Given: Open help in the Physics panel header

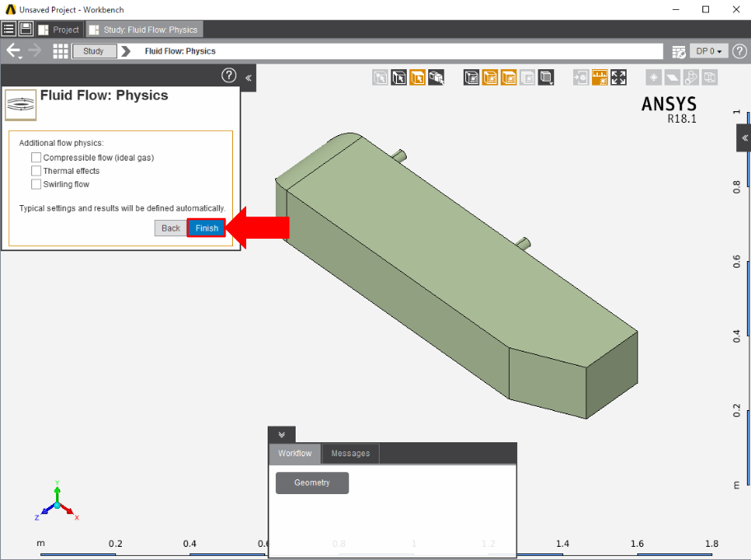Looking at the screenshot, I should tap(228, 75).
